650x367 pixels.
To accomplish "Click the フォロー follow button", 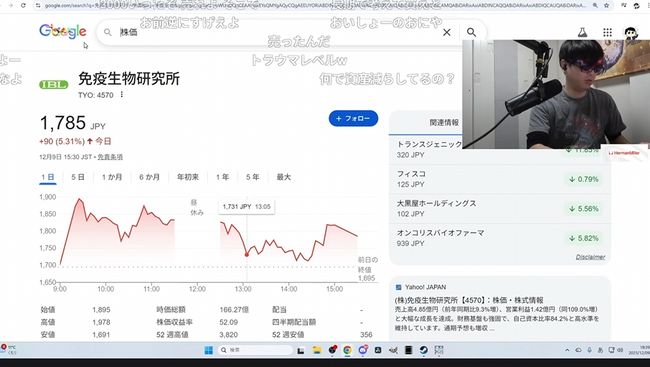I will [353, 119].
